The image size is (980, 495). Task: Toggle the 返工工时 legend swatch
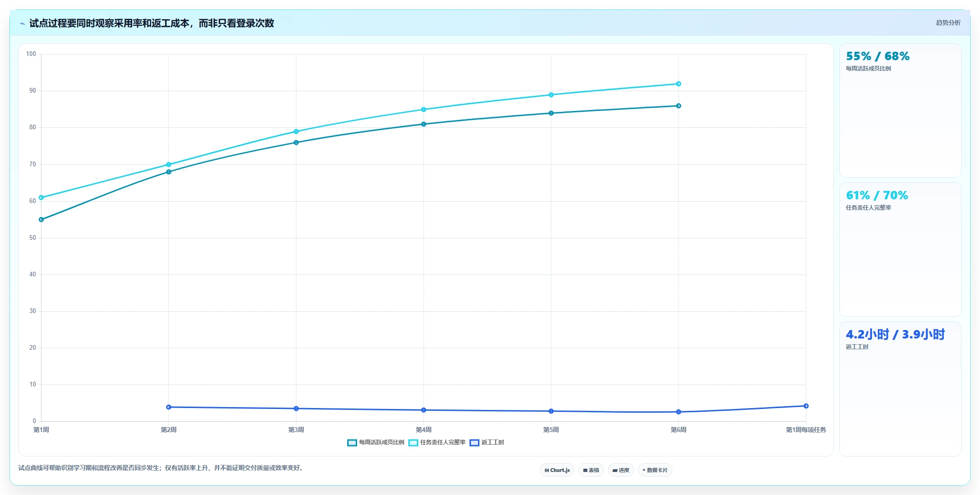[x=474, y=442]
